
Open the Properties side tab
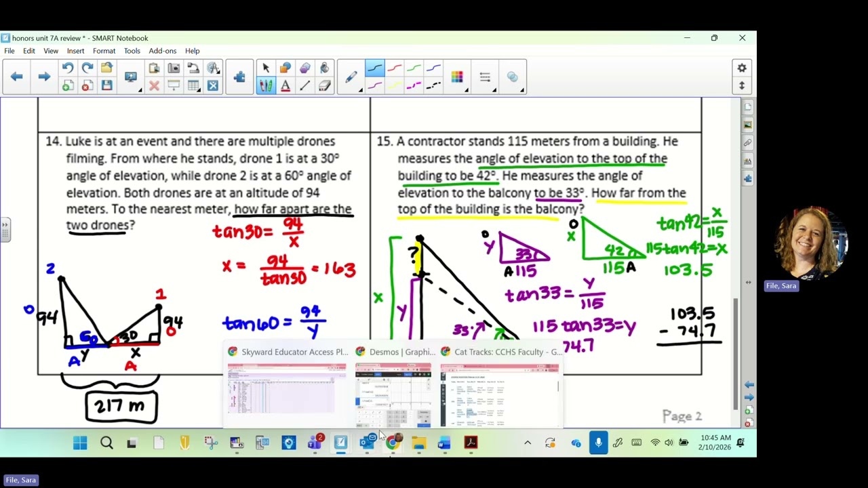pyautogui.click(x=748, y=161)
